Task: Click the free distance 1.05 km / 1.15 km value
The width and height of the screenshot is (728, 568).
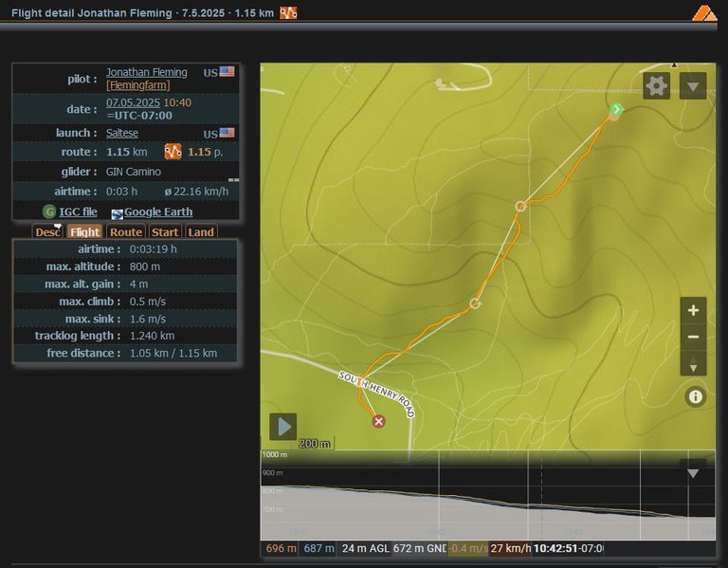Action: pos(173,353)
